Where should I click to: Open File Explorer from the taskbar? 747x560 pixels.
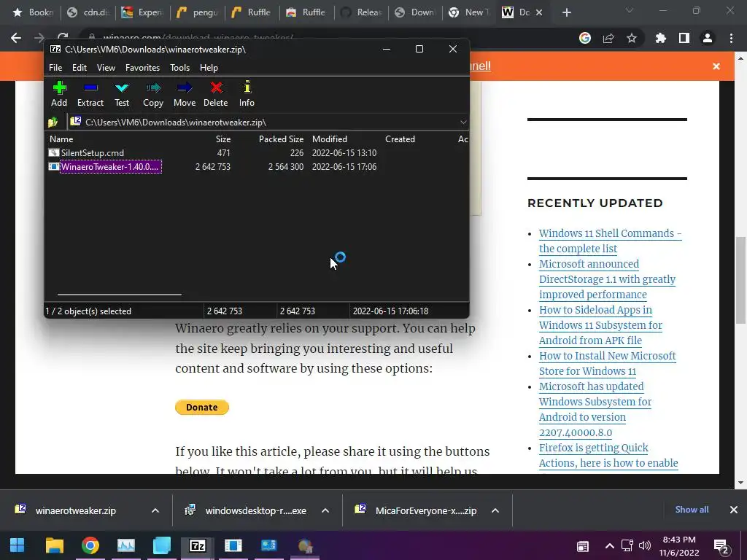[x=54, y=545]
